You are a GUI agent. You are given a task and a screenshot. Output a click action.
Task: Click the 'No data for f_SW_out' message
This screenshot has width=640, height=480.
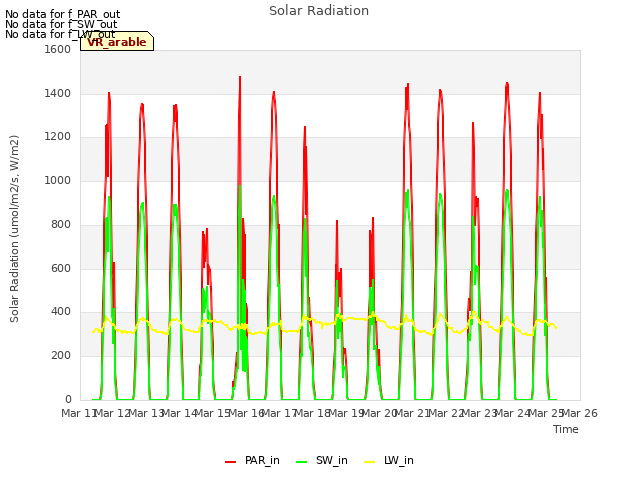pos(61,24)
